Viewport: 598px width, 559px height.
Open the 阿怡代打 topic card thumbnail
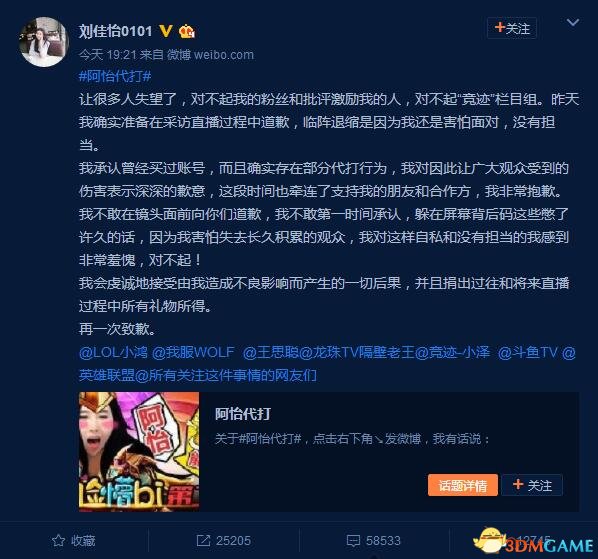click(x=139, y=451)
